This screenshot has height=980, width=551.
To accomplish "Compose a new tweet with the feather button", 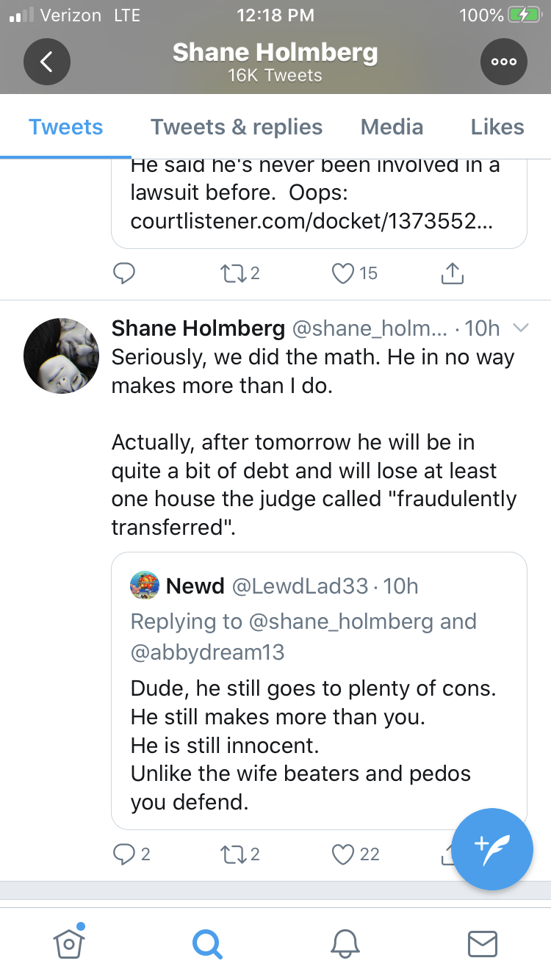I will (x=492, y=849).
